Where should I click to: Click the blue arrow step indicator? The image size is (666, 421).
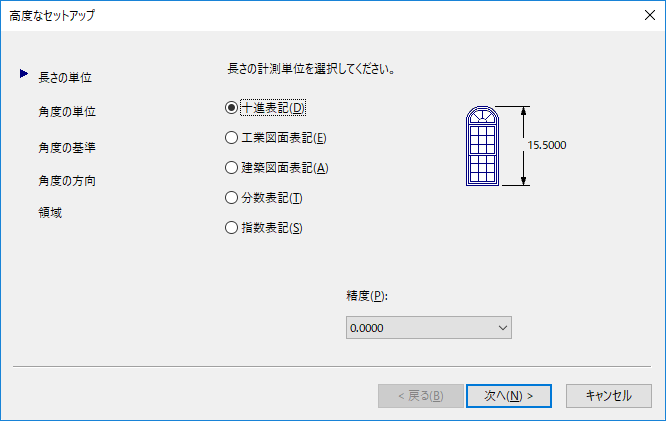coord(22,75)
